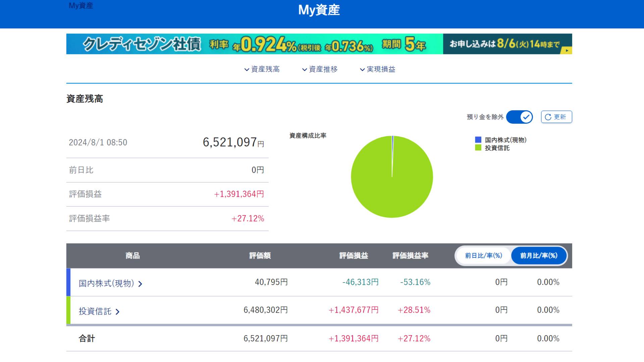Screen dimensions: 644x362
Task: Select the 前日比/率(%) toggle option
Action: coord(483,256)
